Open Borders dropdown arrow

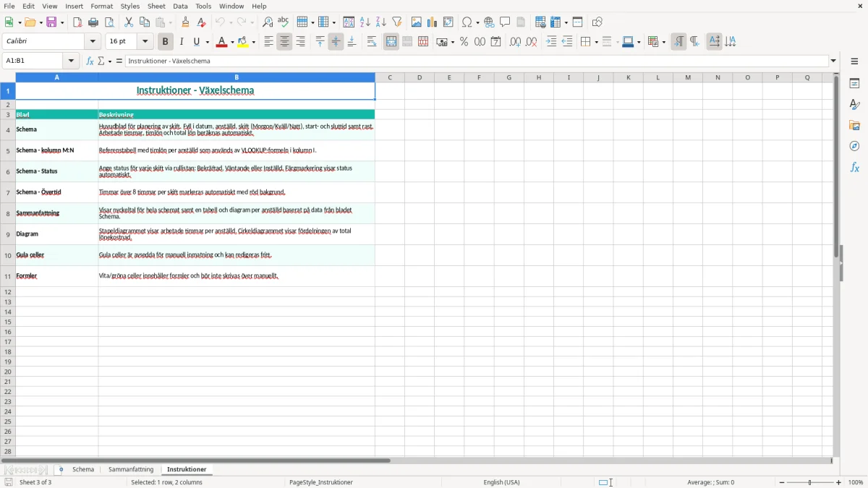click(x=595, y=42)
